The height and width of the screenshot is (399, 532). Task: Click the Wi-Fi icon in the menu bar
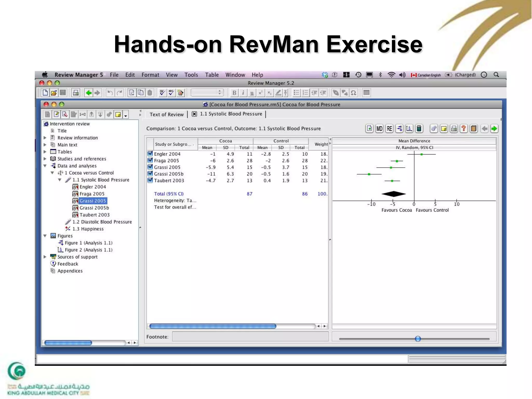pyautogui.click(x=391, y=75)
